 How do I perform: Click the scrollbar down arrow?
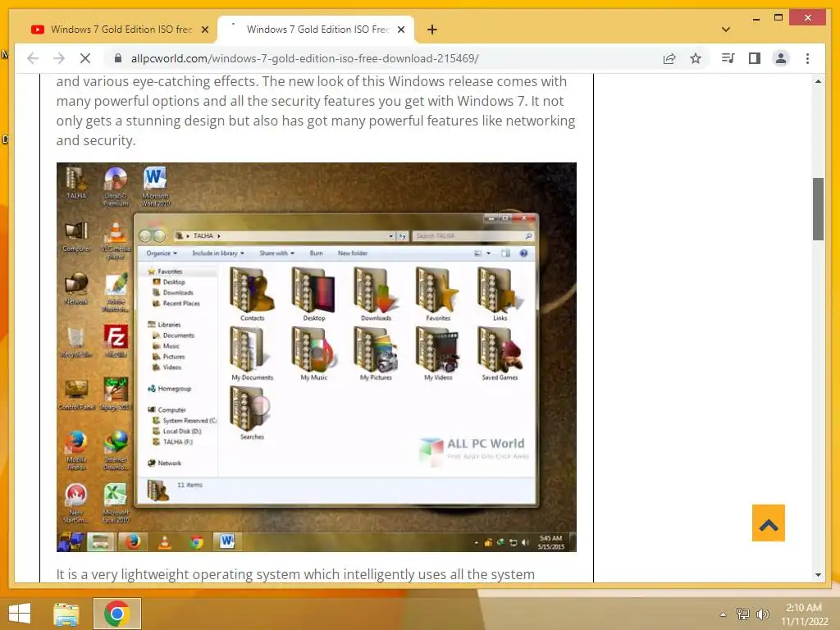click(818, 575)
